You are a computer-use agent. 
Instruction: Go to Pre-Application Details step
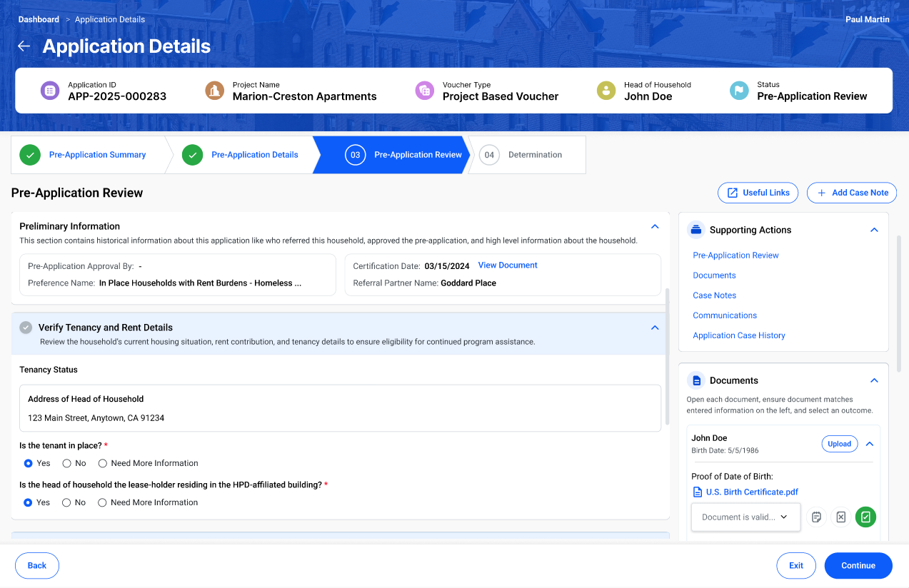[254, 155]
